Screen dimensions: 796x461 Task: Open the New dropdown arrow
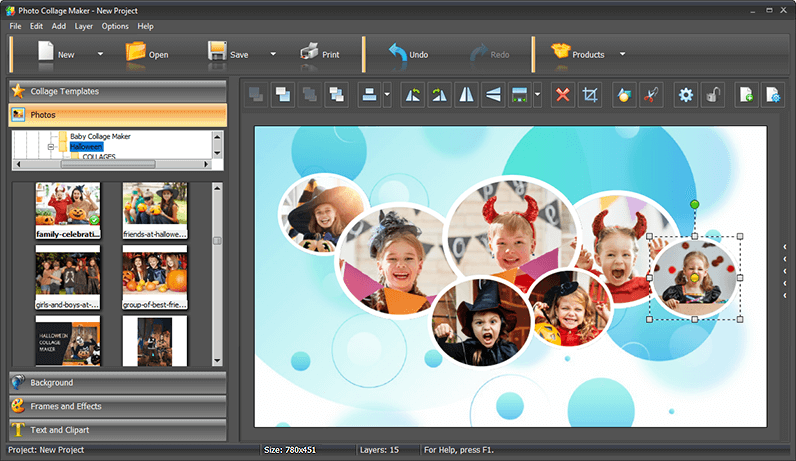(100, 54)
